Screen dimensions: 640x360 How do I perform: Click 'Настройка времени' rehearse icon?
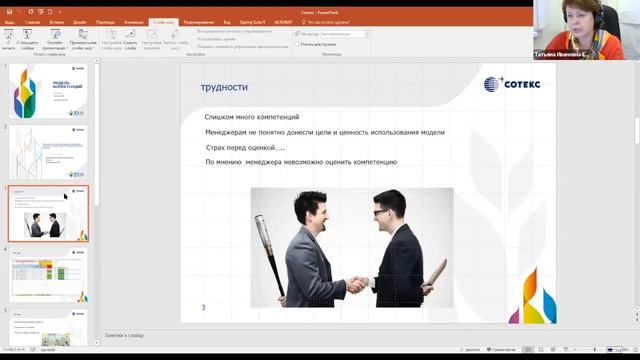coord(151,40)
